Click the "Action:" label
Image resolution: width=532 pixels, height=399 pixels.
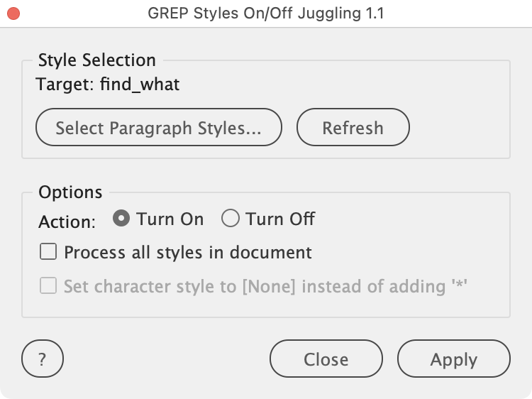(x=67, y=222)
